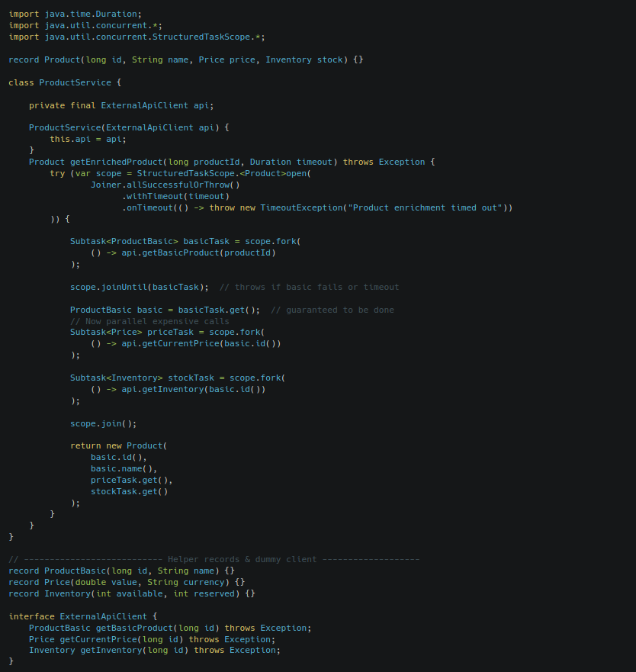Click 'Subtask<ProductBasic> basicTask' declaration
The image size is (636, 672).
pyautogui.click(x=149, y=241)
